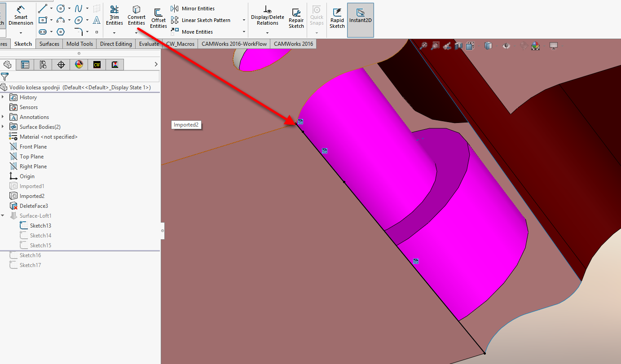Click the Mirror Entities button
621x364 pixels.
(x=193, y=9)
